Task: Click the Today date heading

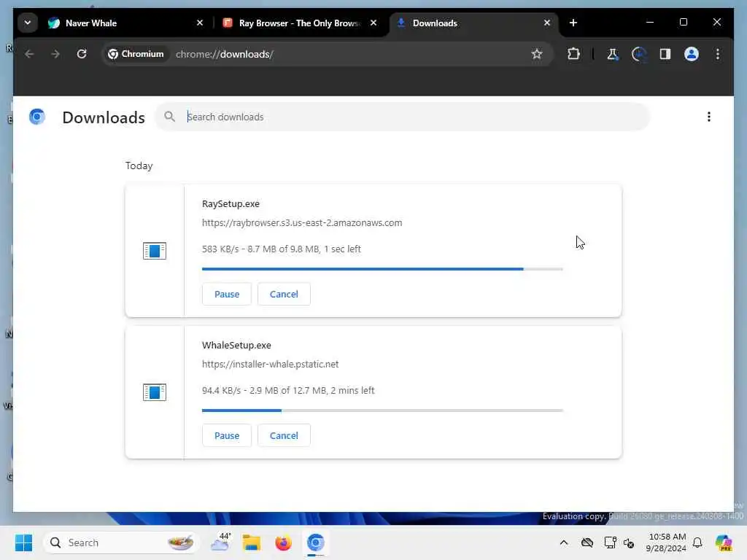Action: [139, 166]
